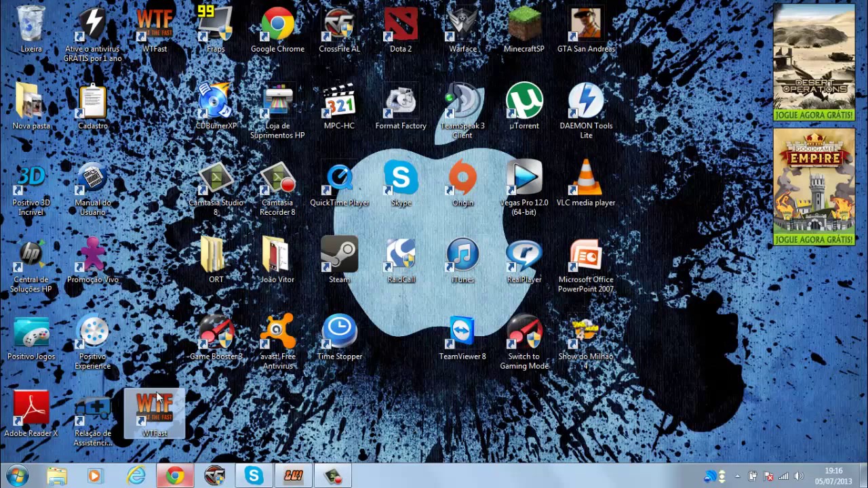868x488 pixels.
Task: Launch Microsoft Office PowerPoint 2007
Action: click(586, 264)
